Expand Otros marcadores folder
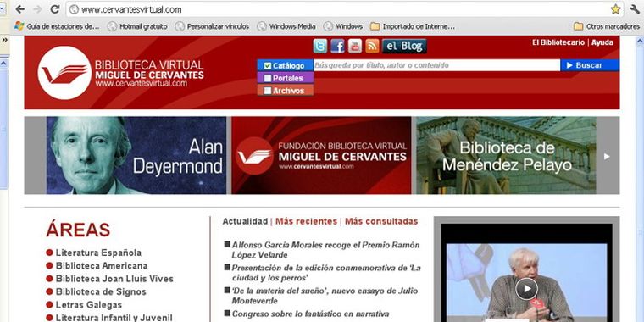 pos(607,26)
